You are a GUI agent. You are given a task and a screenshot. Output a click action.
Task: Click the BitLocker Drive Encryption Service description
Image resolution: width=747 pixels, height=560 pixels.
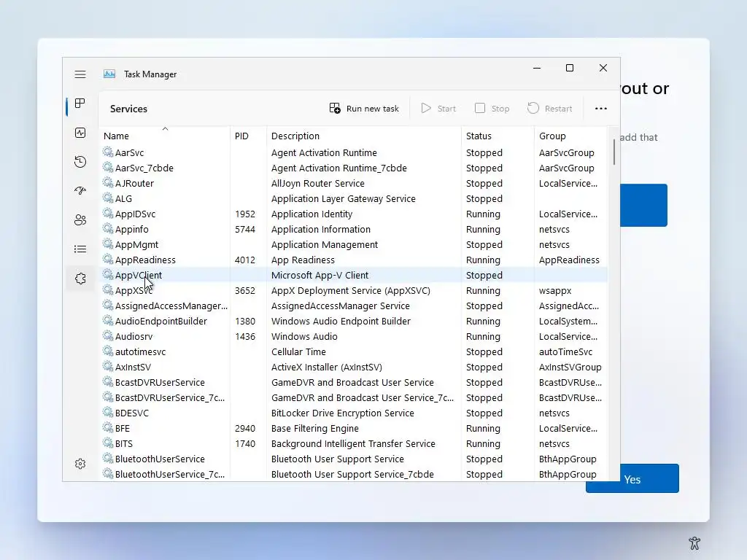(343, 413)
